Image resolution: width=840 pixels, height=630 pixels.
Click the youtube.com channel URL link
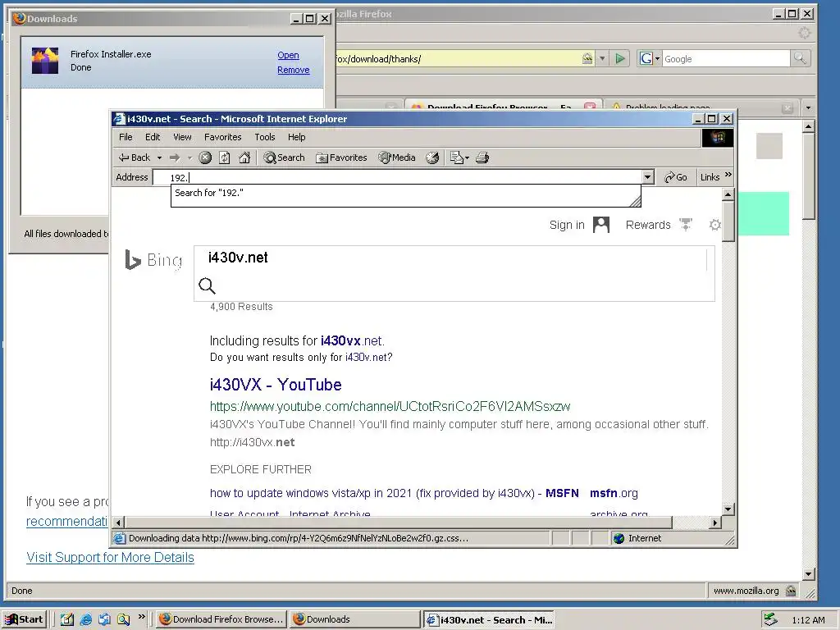point(390,407)
